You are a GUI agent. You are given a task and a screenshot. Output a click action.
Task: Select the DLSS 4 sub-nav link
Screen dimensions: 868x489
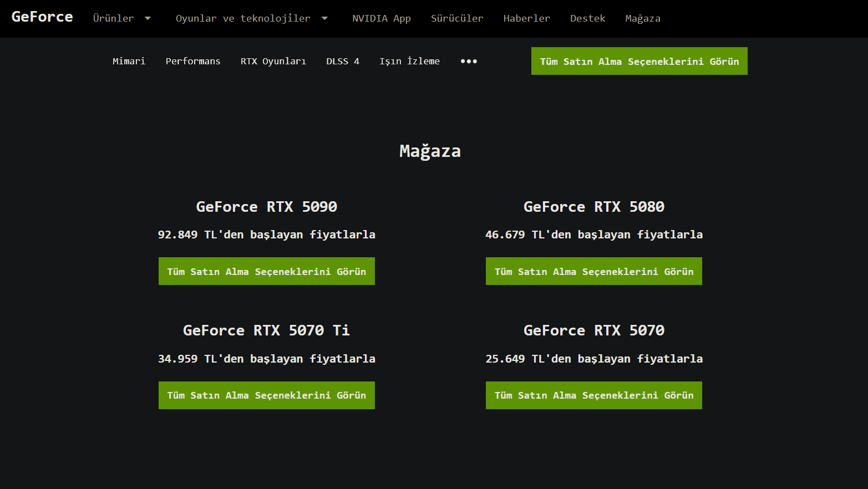point(343,61)
